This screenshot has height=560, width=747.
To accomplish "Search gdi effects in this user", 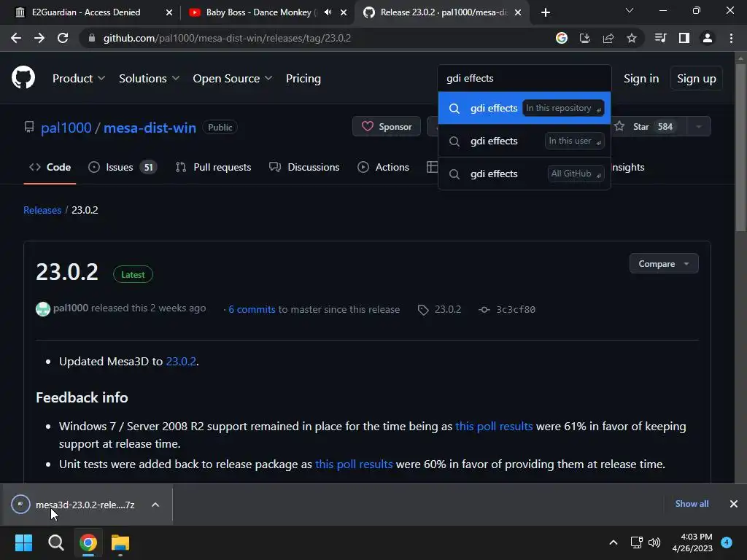I will [524, 141].
